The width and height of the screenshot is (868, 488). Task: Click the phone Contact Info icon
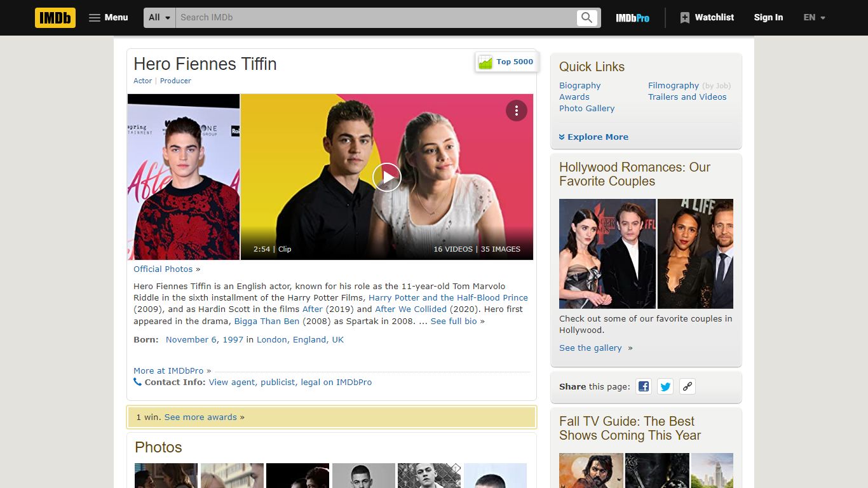(137, 382)
